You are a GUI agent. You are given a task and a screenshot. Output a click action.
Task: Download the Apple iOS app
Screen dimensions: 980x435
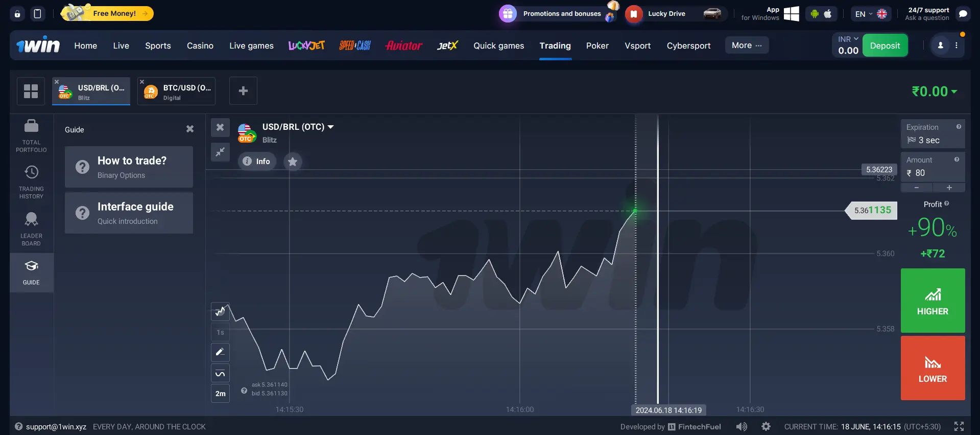point(828,14)
